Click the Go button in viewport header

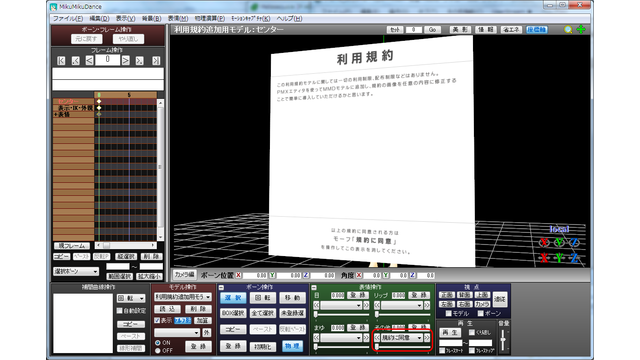pyautogui.click(x=432, y=30)
